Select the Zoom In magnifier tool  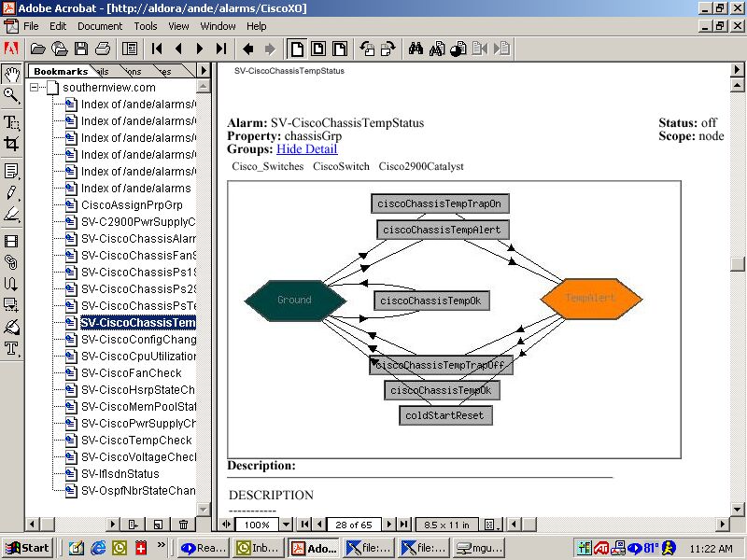coord(12,96)
